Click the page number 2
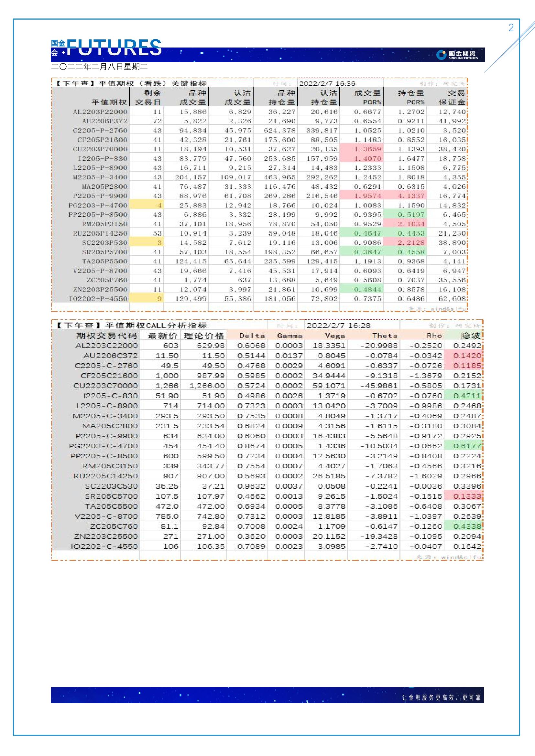 (511, 28)
